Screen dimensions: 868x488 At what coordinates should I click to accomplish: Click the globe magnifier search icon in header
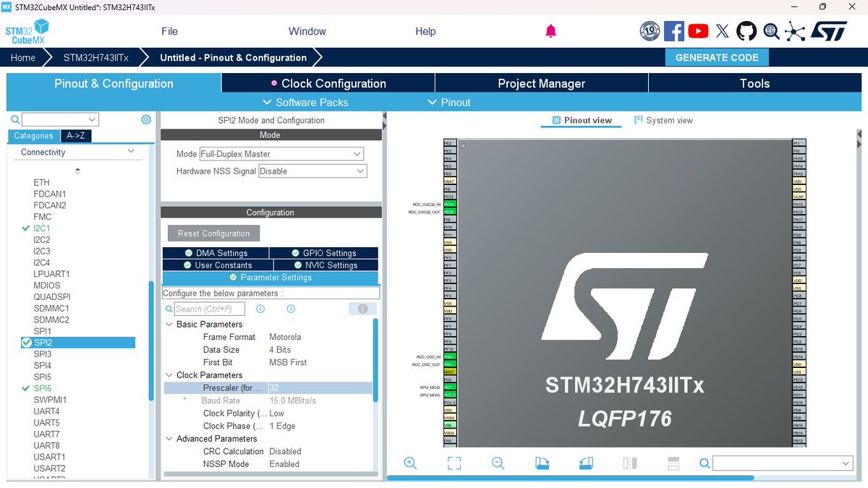click(771, 31)
